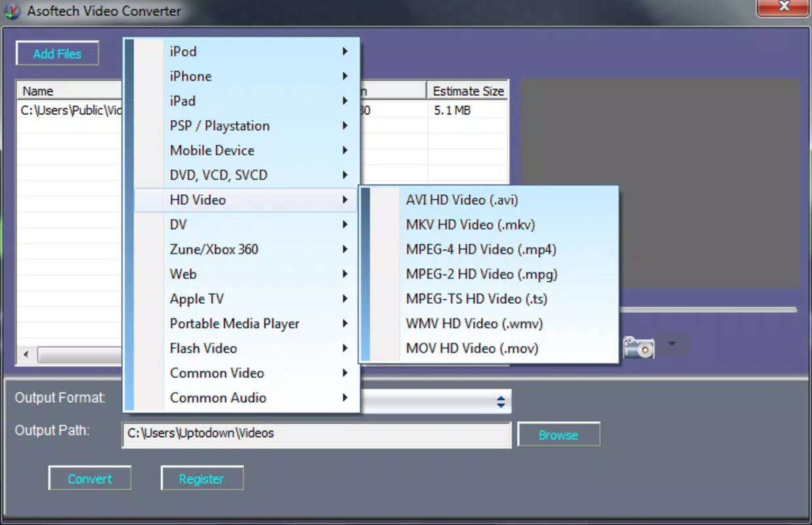The width and height of the screenshot is (812, 525).
Task: Open the Common Audio submenu
Action: (x=246, y=398)
